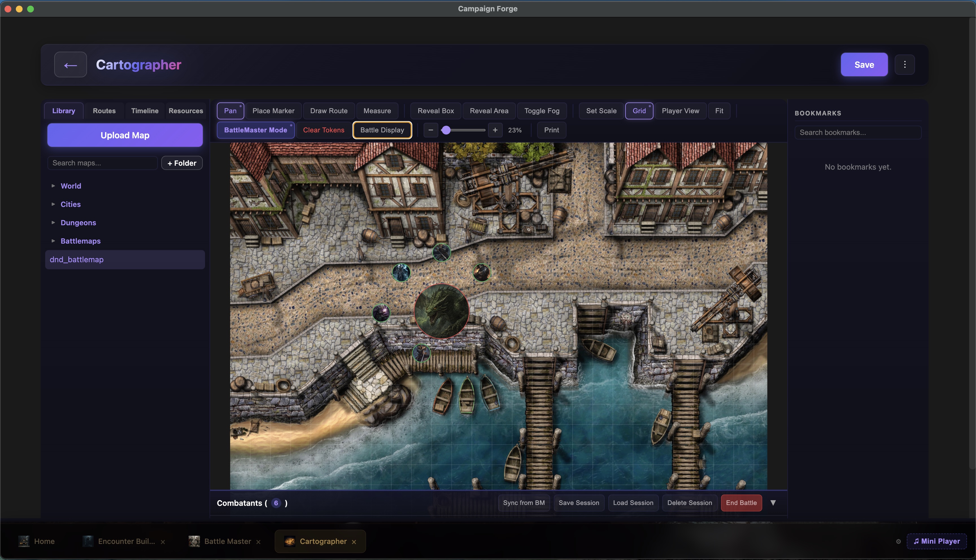Click the zoom in plus button
The image size is (976, 560).
coord(495,130)
